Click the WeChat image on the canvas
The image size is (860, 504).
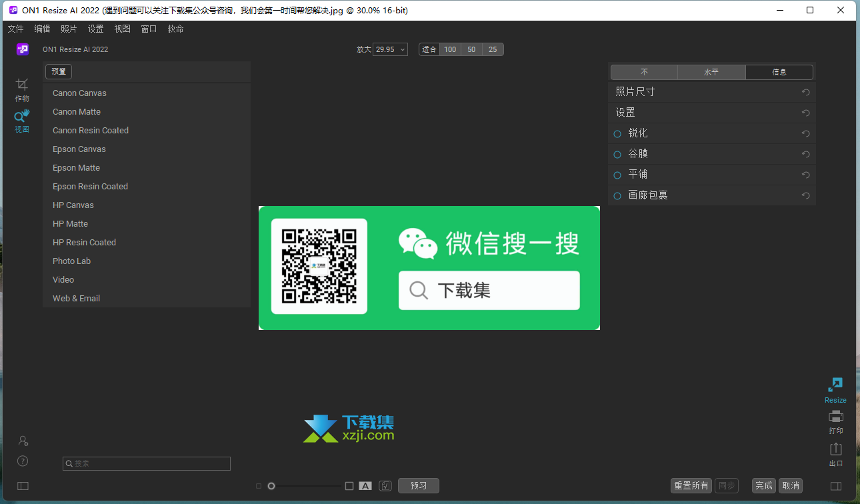(x=429, y=268)
